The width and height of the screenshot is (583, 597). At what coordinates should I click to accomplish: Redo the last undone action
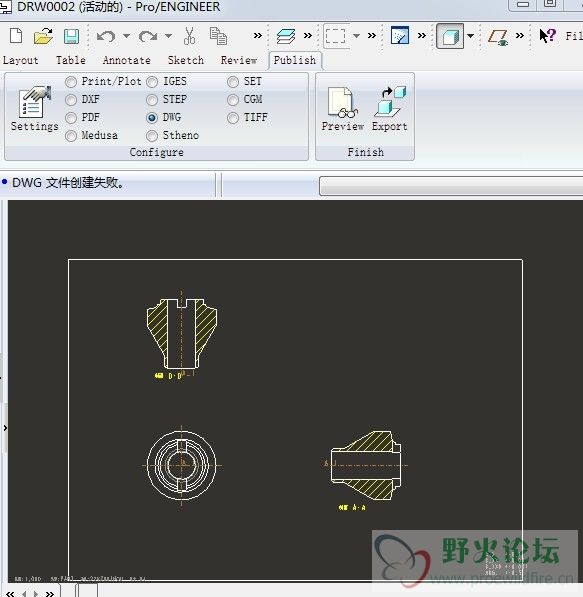pyautogui.click(x=148, y=37)
